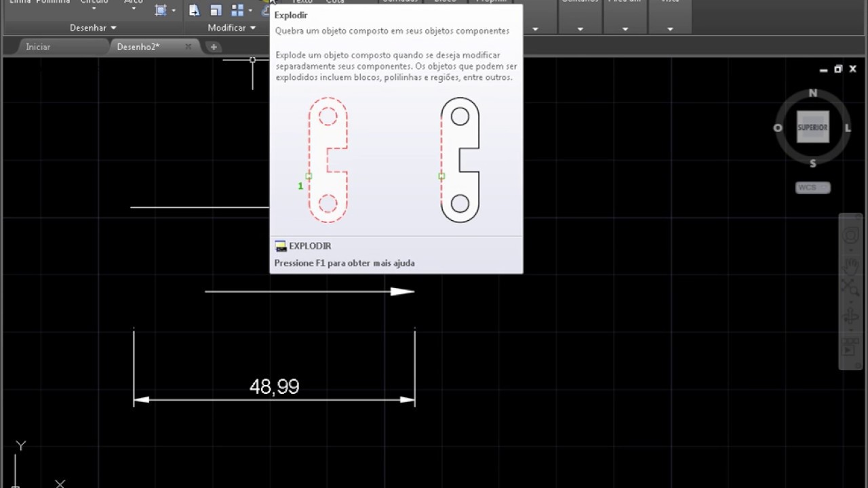Click the Scale tool icon in Modificar

pos(216,10)
